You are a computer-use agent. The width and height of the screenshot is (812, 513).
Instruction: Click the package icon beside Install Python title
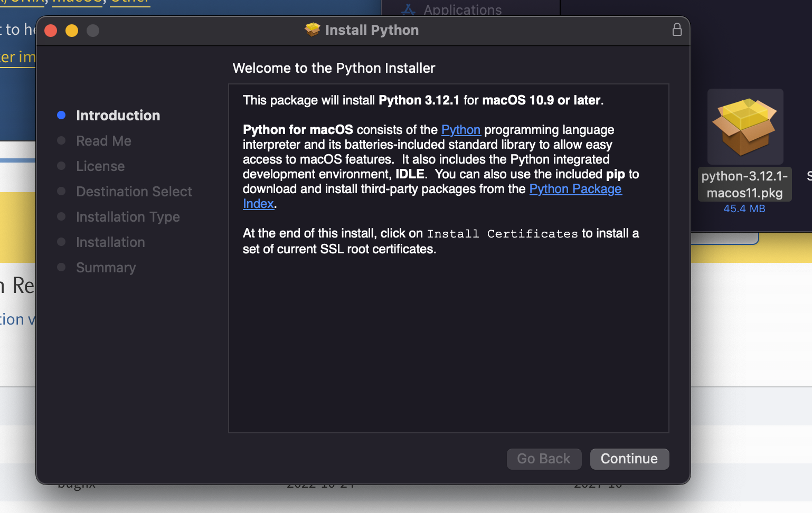pyautogui.click(x=313, y=30)
